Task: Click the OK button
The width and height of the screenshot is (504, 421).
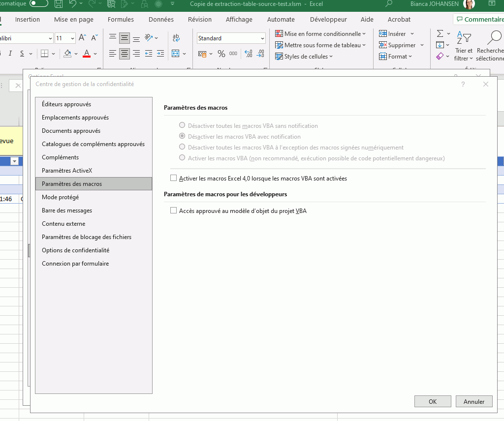Action: (433, 401)
